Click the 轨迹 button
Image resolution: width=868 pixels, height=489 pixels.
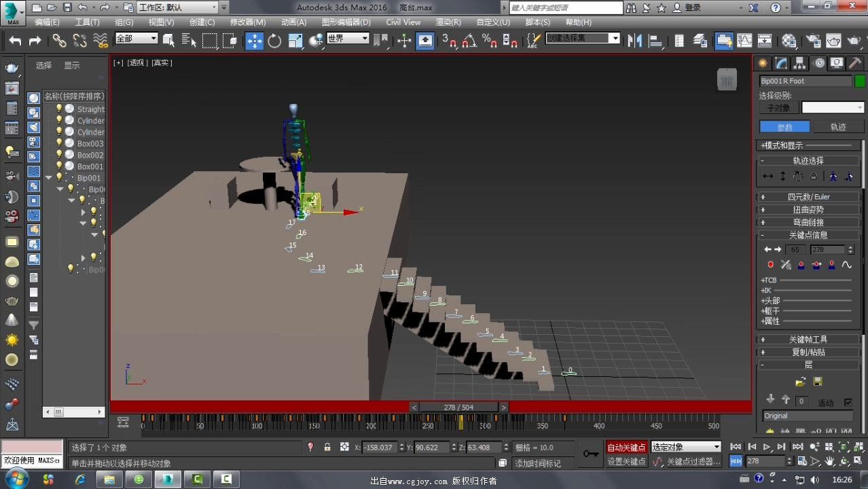coord(838,127)
